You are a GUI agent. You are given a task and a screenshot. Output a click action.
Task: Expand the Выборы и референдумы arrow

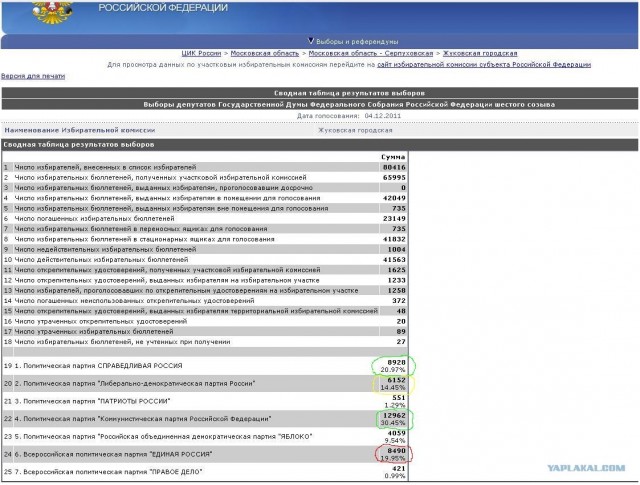[311, 41]
